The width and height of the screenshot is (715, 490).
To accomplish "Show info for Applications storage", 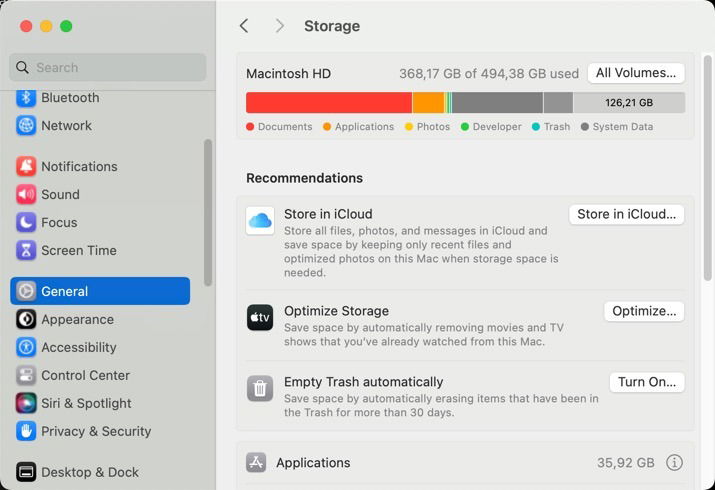I will tap(674, 463).
